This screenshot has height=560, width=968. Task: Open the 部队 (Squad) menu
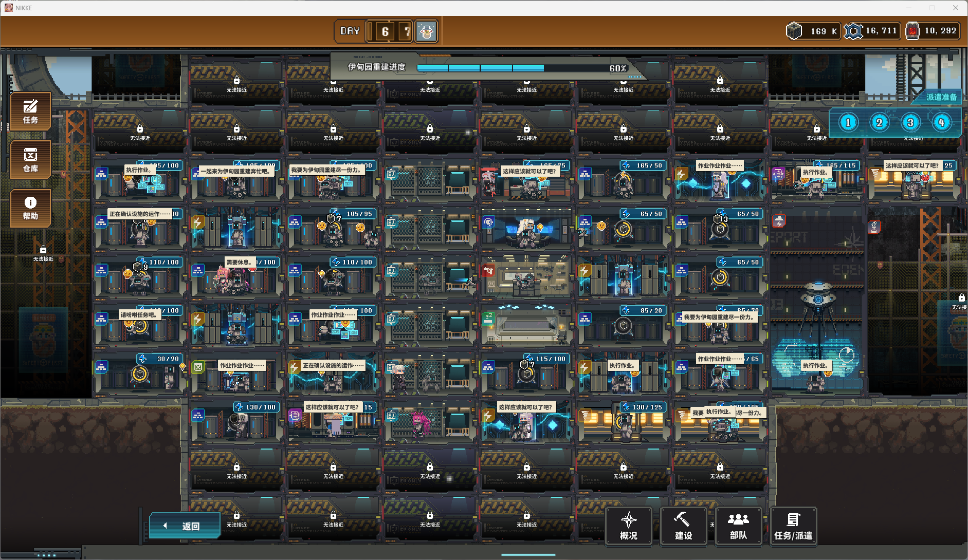738,526
